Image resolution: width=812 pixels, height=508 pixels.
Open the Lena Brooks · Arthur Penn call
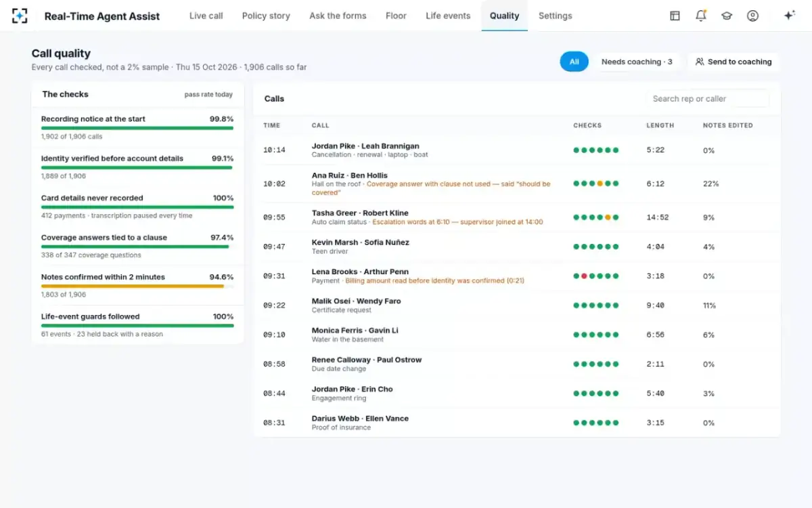[517, 276]
